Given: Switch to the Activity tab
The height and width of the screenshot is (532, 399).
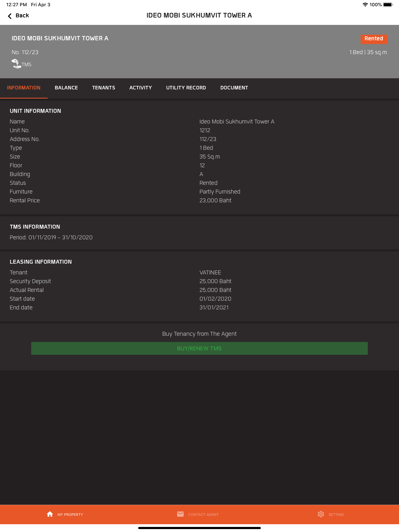Looking at the screenshot, I should (x=140, y=88).
